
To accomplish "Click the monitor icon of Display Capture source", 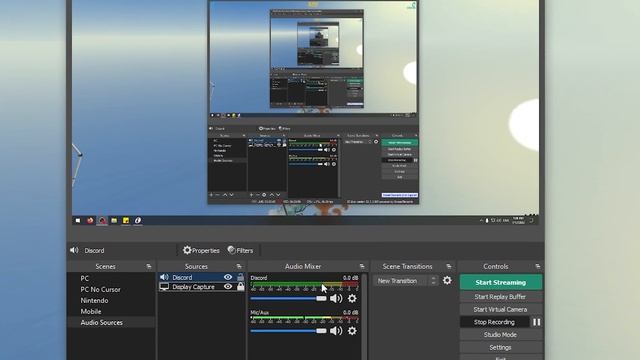I will pyautogui.click(x=164, y=287).
